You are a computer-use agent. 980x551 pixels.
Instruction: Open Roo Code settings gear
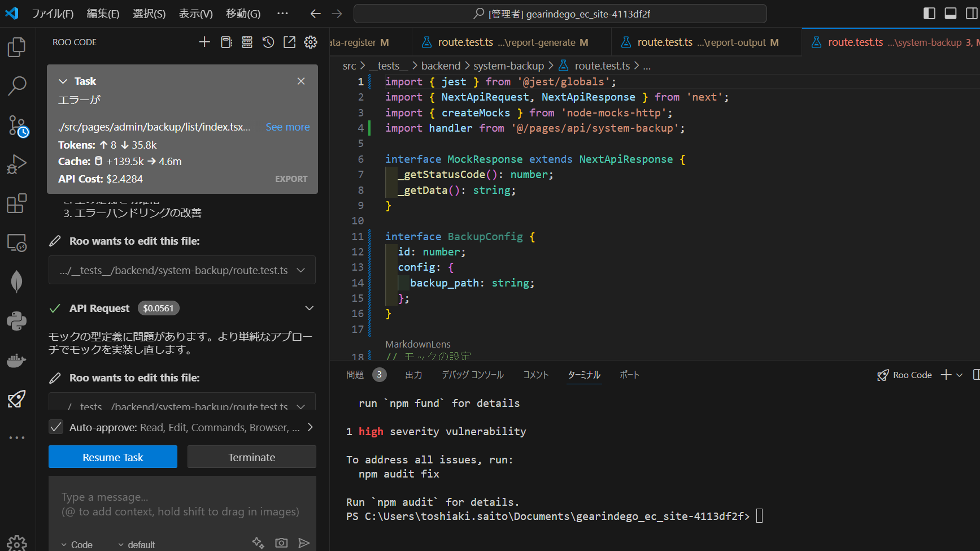(x=311, y=42)
